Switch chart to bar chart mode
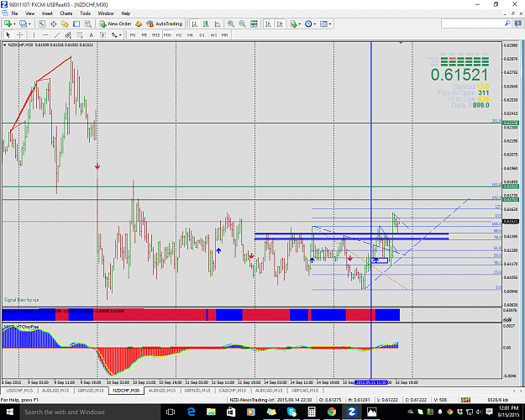Image resolution: width=525 pixels, height=420 pixels. [195, 24]
